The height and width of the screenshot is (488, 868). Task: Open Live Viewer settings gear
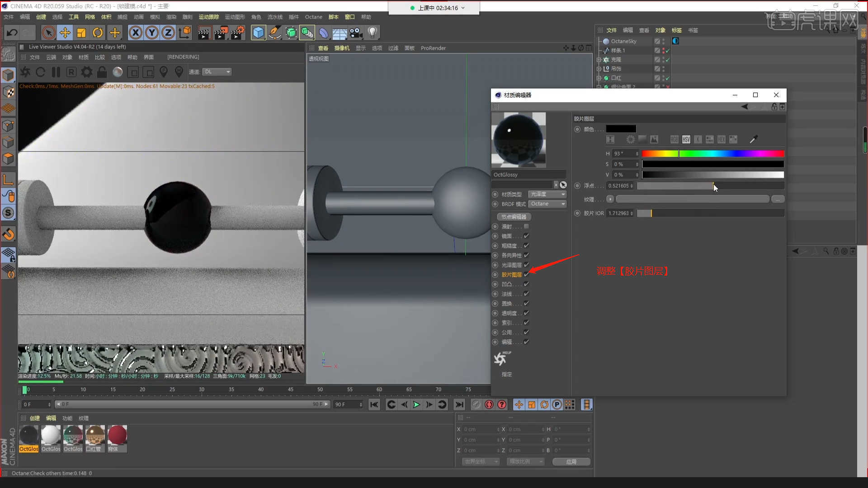[87, 72]
